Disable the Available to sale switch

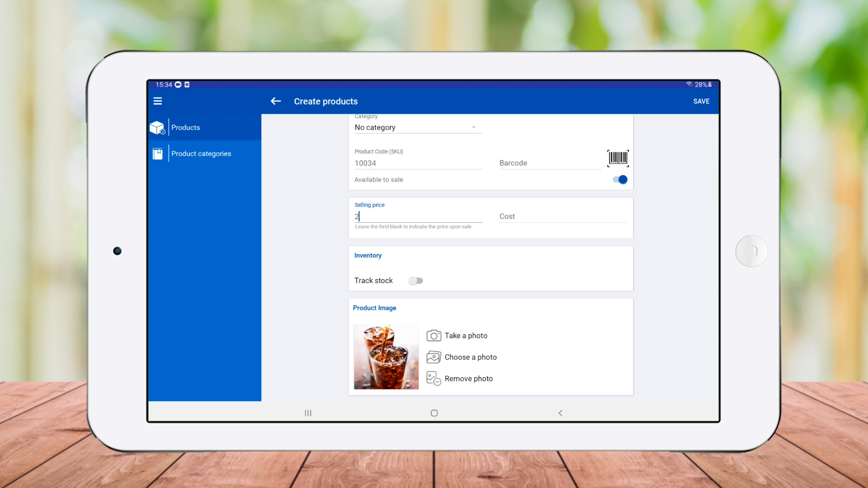click(x=620, y=180)
